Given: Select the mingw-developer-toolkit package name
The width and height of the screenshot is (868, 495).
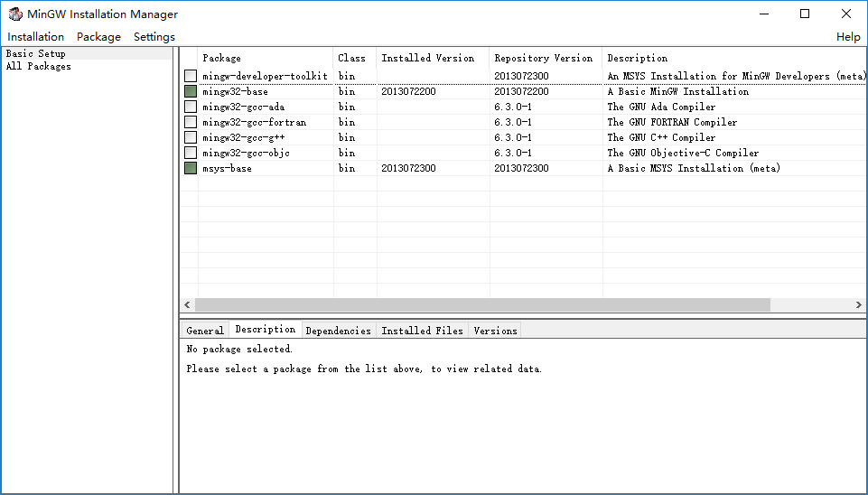Looking at the screenshot, I should click(x=265, y=76).
